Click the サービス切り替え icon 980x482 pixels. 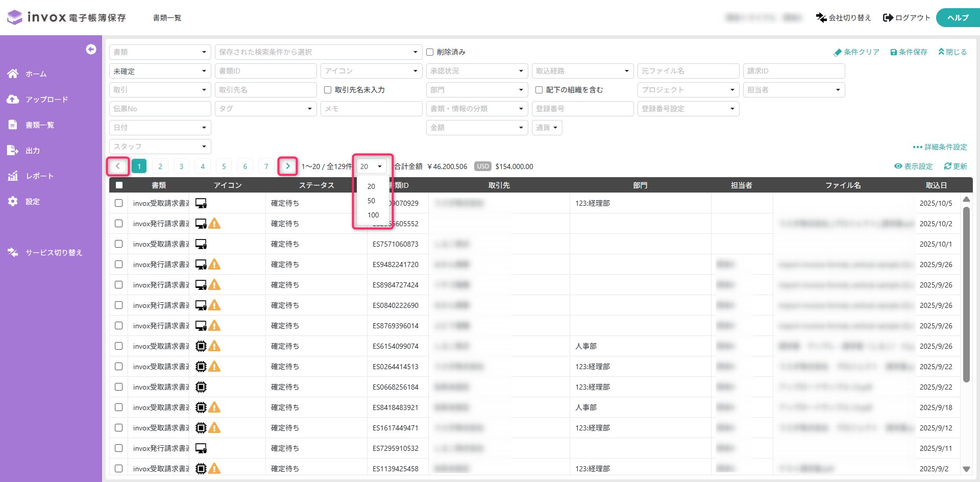(13, 252)
